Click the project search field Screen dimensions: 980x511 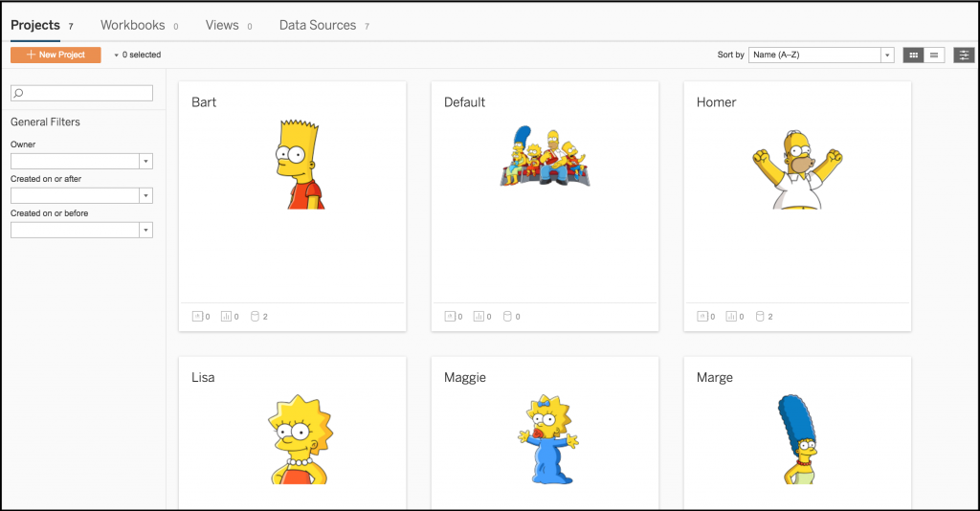[x=82, y=93]
